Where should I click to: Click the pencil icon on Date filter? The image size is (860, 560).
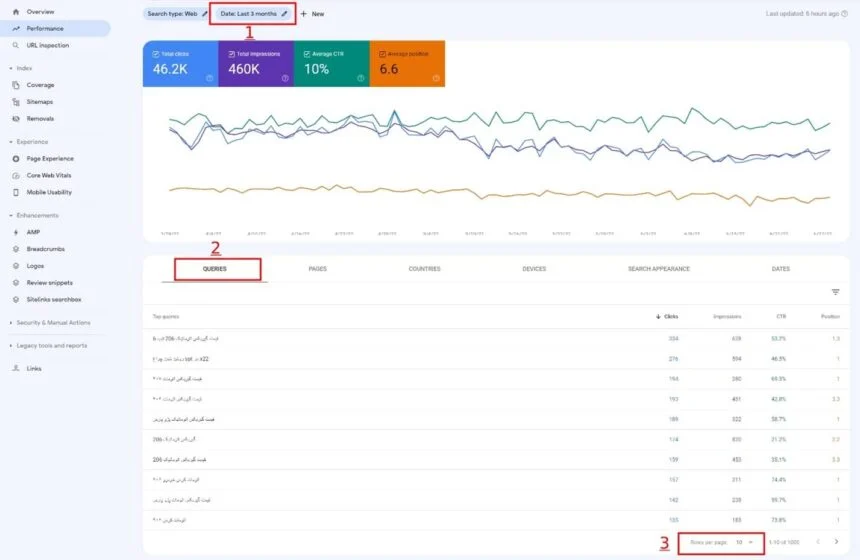click(x=284, y=14)
